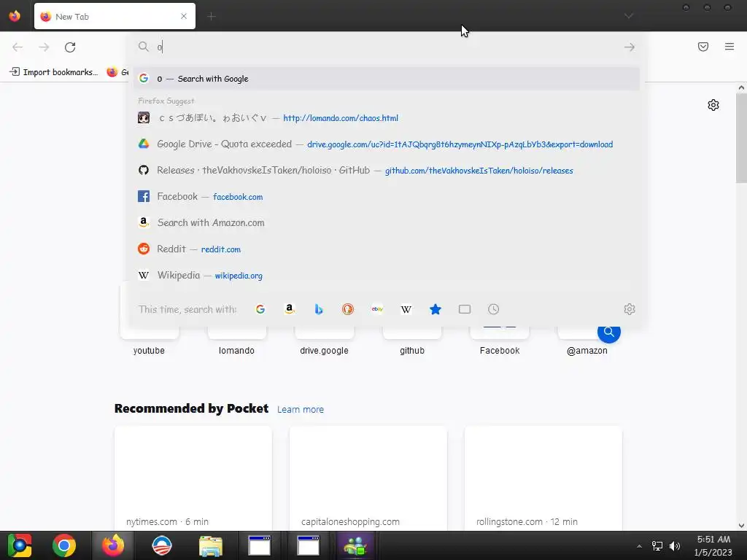
Task: Choose 'o — Search with Google' suggestion
Action: (x=387, y=79)
